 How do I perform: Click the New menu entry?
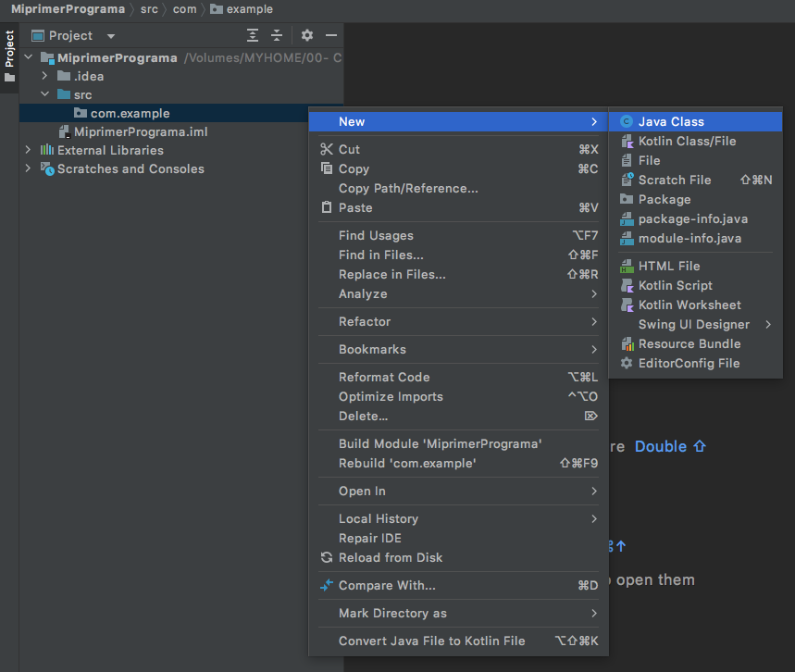pyautogui.click(x=458, y=122)
